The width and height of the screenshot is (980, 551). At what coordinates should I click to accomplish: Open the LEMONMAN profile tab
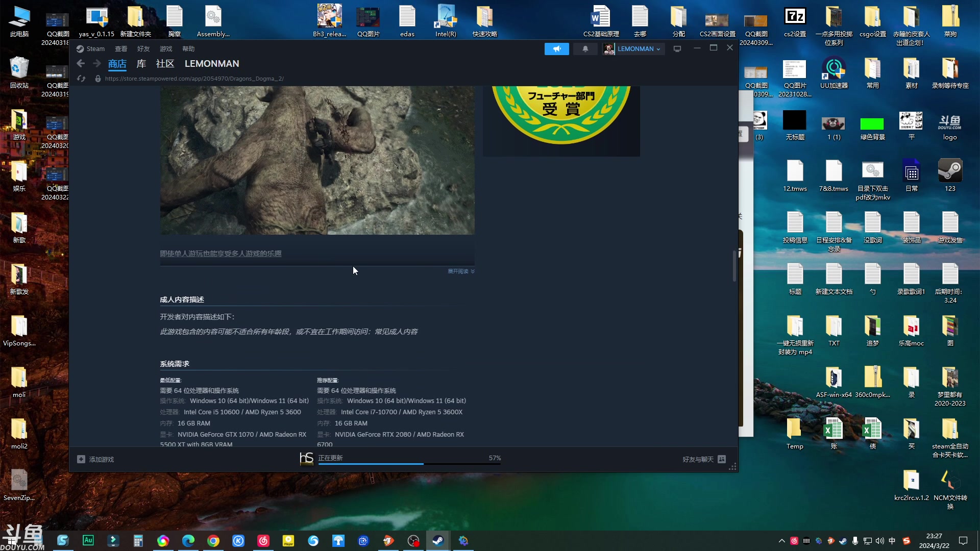[212, 64]
